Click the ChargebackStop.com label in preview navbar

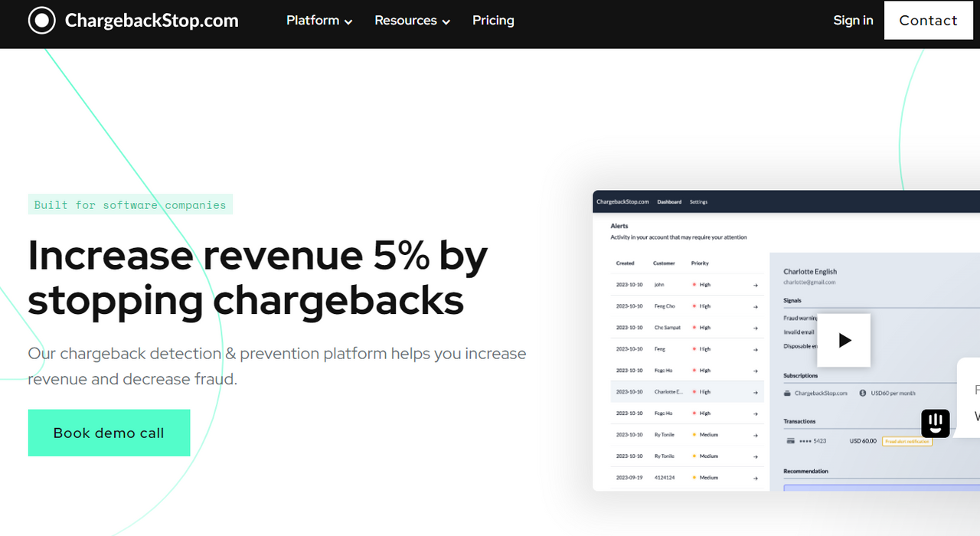click(x=622, y=202)
